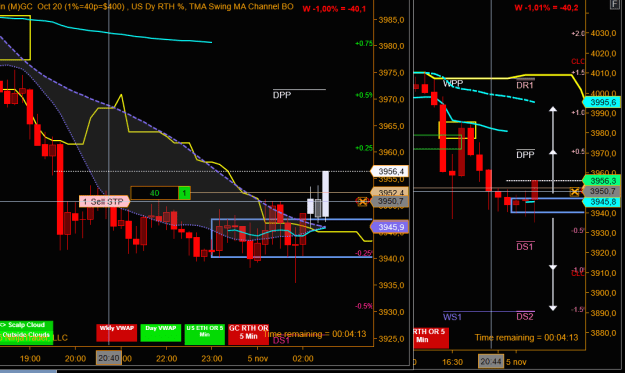The height and width of the screenshot is (373, 625).
Task: Click the -0.25 percent level label on the left chart
Action: tap(364, 253)
